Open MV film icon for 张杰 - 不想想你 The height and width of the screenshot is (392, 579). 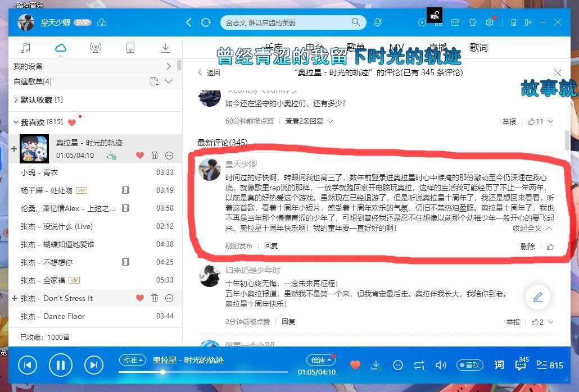pos(125,262)
